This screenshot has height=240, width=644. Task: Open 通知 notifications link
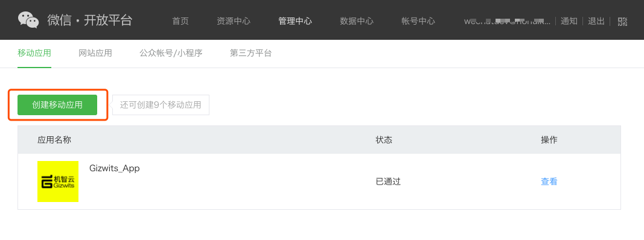569,21
